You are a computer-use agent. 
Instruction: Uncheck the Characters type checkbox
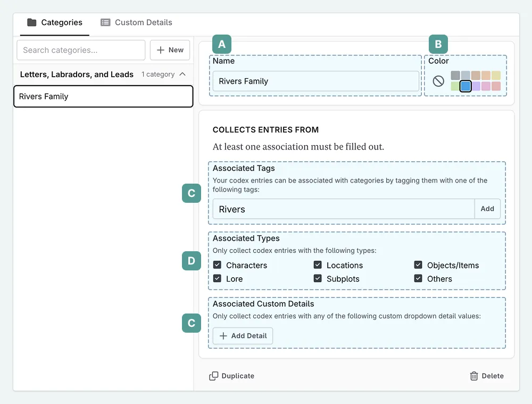(x=217, y=265)
